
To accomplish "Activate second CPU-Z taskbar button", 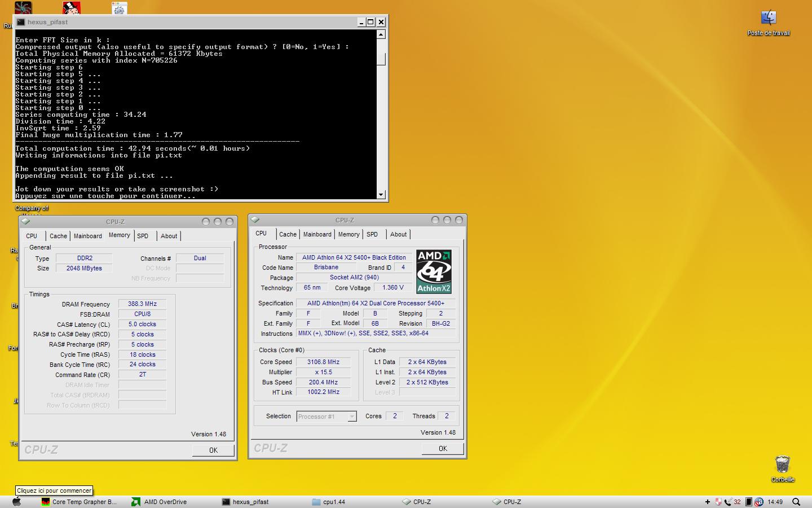I will pos(507,502).
